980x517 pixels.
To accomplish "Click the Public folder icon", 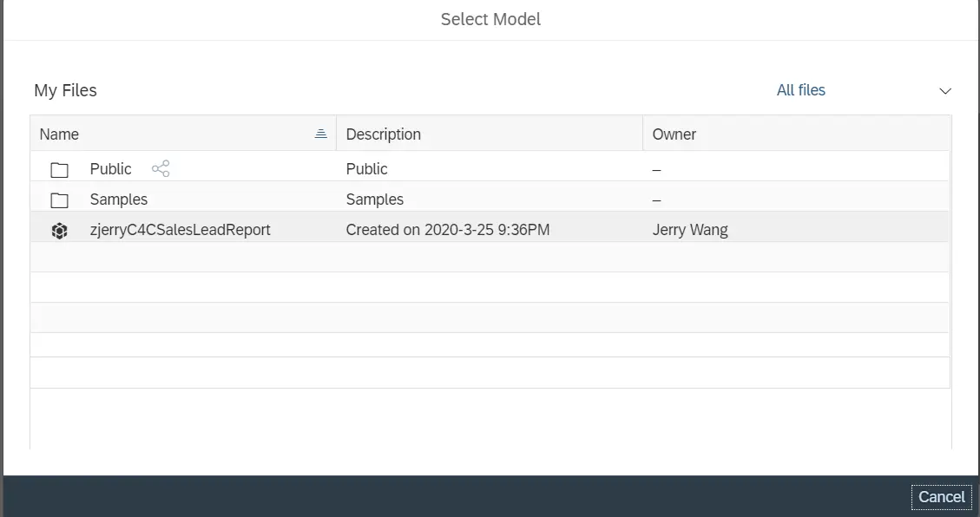I will [59, 169].
